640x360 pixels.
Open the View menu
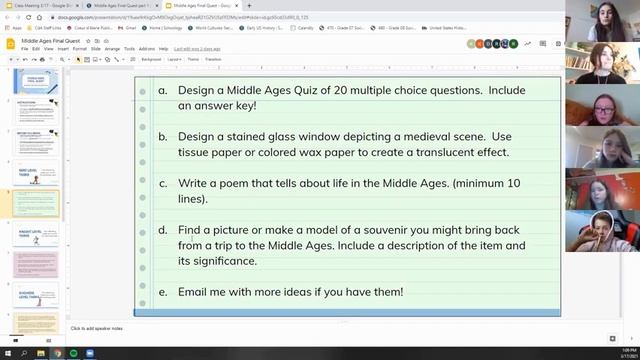click(49, 49)
